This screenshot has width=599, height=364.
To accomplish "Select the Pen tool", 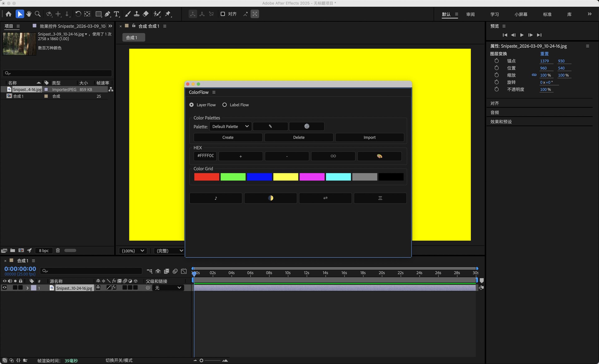I will (x=107, y=14).
